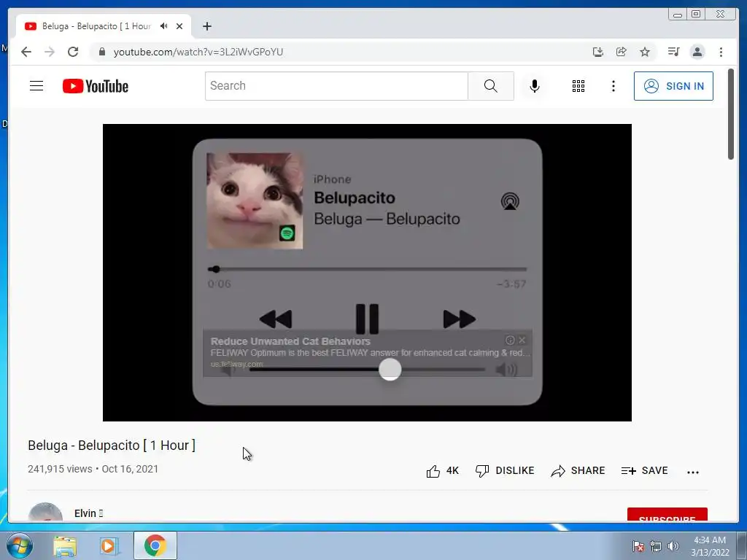Viewport: 747px width, 560px height.
Task: Open the Action Center flag tray icon
Action: [x=638, y=546]
